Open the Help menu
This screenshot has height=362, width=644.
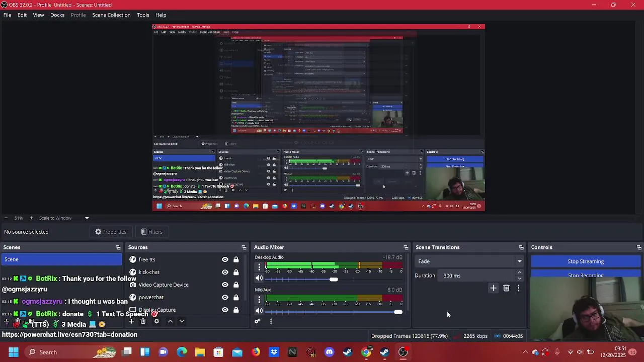[x=161, y=15]
